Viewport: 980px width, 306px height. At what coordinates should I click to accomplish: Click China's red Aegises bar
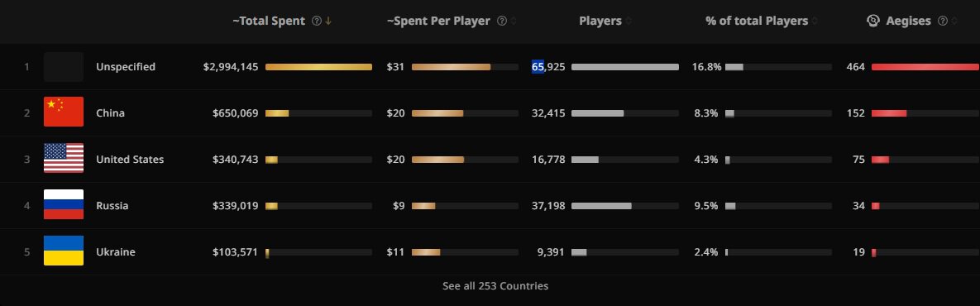point(889,113)
